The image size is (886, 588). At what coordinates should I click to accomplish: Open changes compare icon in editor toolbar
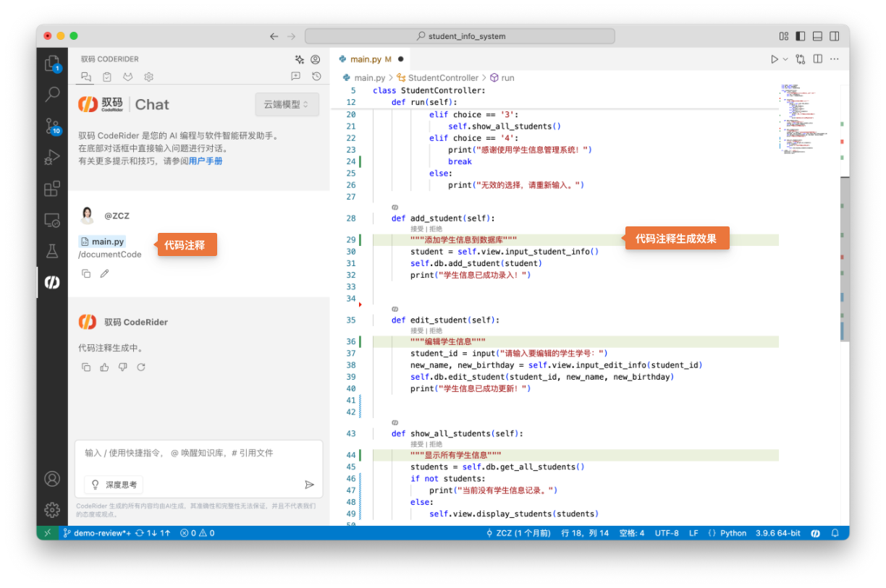tap(801, 59)
